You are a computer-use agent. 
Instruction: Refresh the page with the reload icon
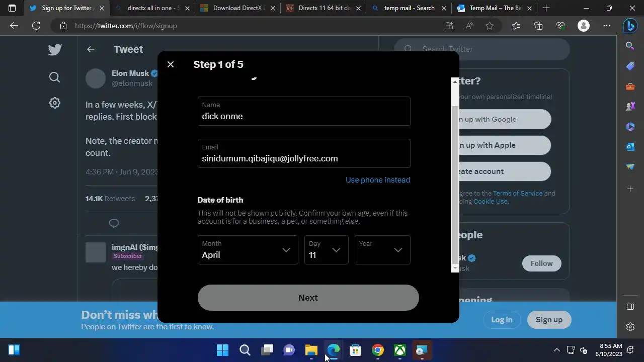[x=36, y=26]
